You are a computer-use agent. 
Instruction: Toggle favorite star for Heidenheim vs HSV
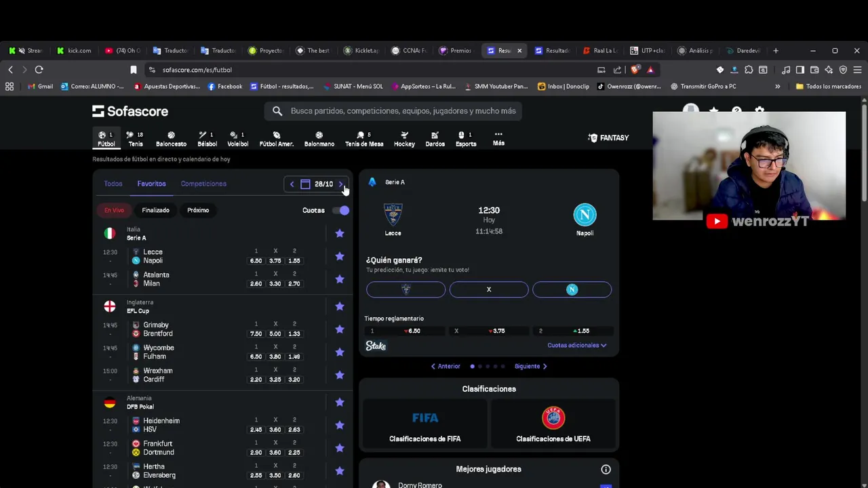[x=340, y=425]
